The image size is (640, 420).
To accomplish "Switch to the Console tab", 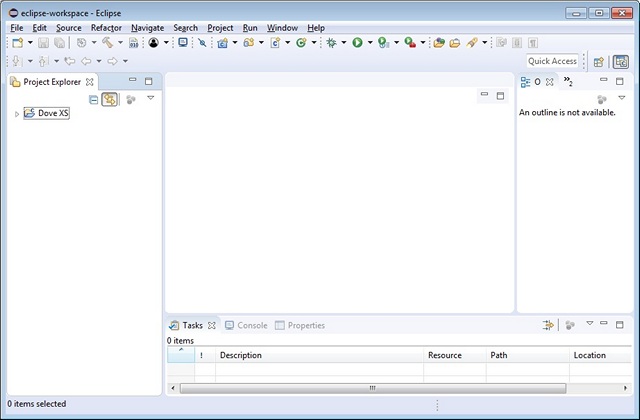I will (247, 325).
